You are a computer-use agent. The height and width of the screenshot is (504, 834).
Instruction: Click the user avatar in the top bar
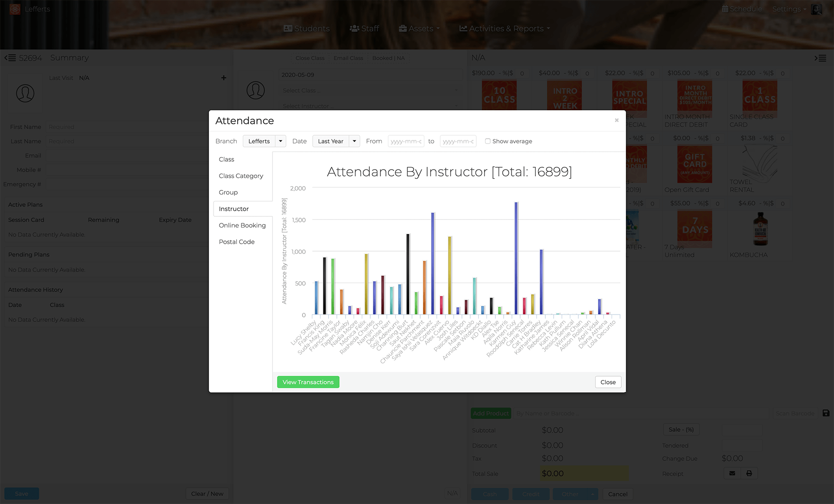[x=816, y=9]
